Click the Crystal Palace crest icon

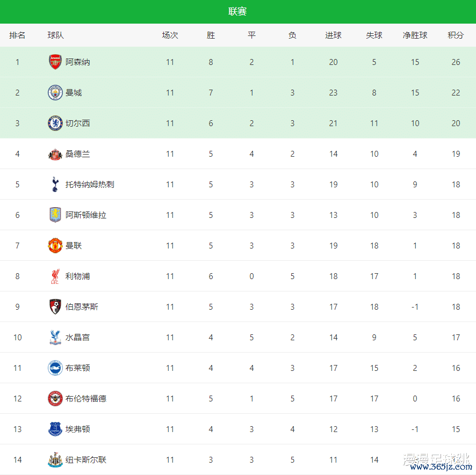55,338
